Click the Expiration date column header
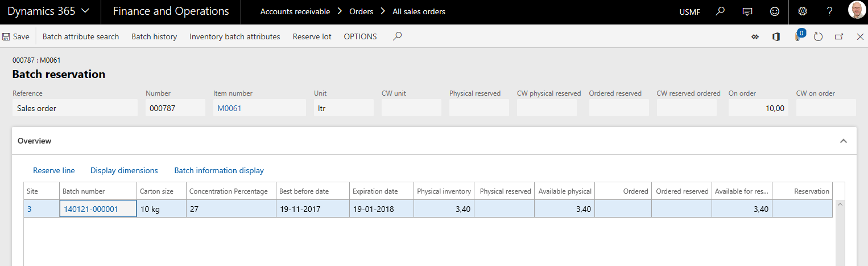 [381, 191]
